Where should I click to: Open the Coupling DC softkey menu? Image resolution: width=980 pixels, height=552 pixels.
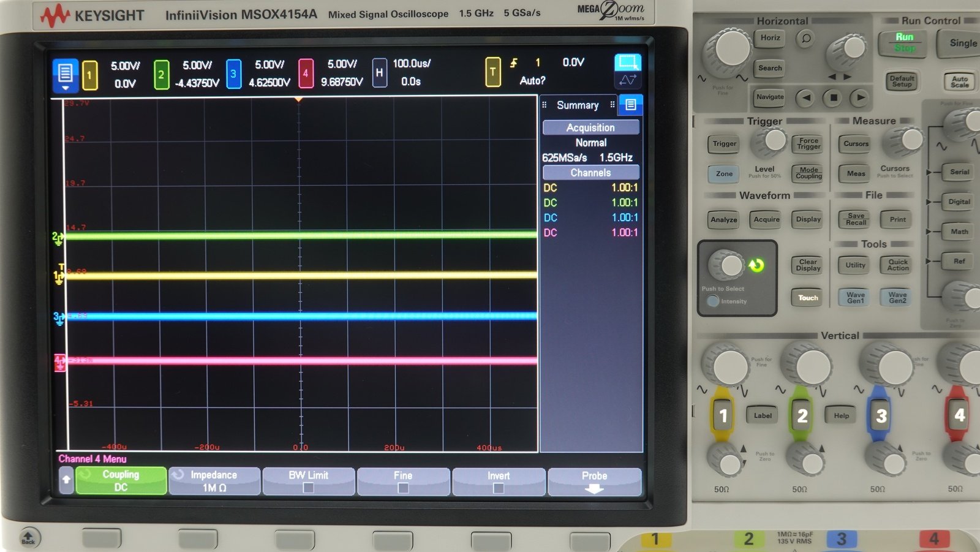click(x=121, y=481)
